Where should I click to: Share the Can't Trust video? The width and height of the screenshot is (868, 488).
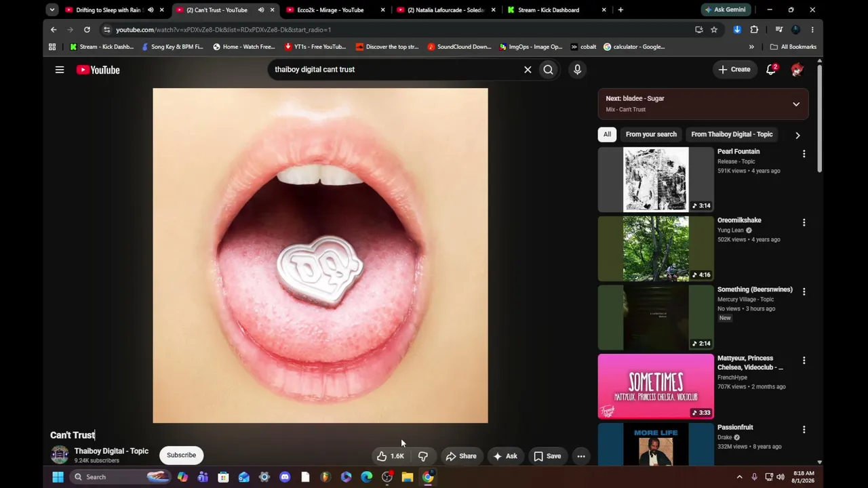coord(461,456)
